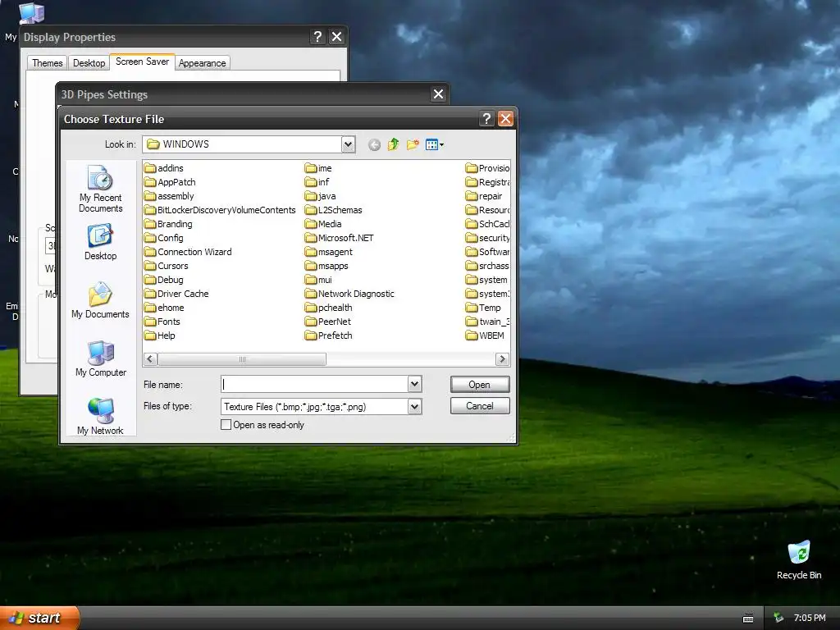Image resolution: width=840 pixels, height=630 pixels.
Task: Select the assembly folder
Action: [169, 196]
